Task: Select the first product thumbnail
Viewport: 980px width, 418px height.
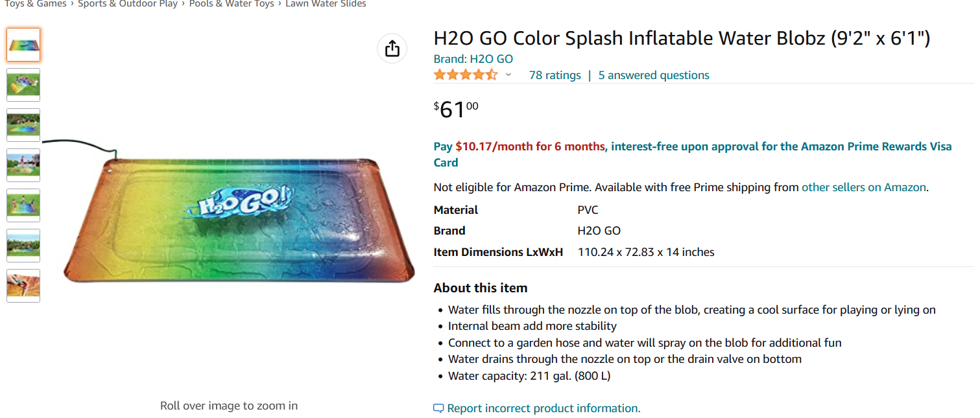Action: click(x=23, y=45)
